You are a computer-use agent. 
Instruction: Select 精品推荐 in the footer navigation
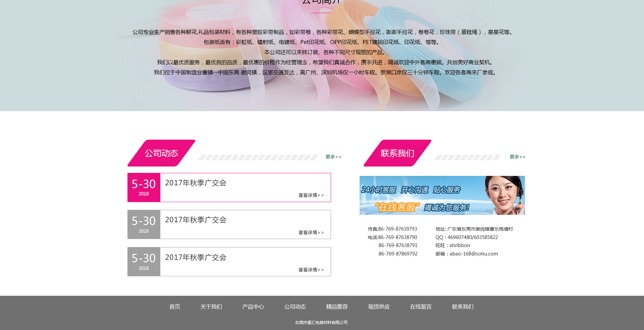(337, 307)
